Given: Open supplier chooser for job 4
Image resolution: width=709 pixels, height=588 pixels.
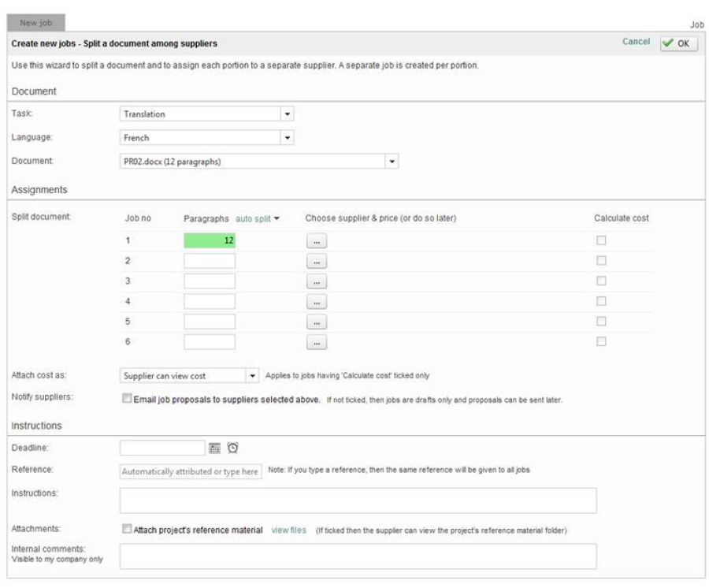Looking at the screenshot, I should 315,302.
